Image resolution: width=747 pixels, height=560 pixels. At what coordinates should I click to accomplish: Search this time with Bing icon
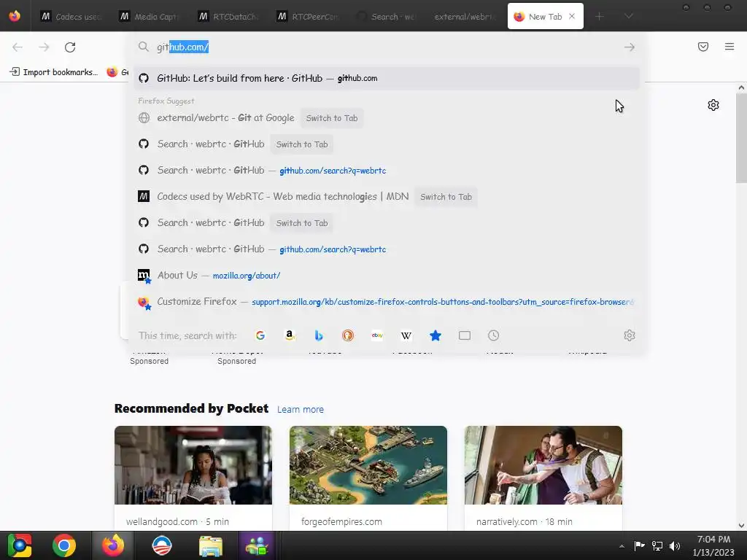click(x=319, y=335)
